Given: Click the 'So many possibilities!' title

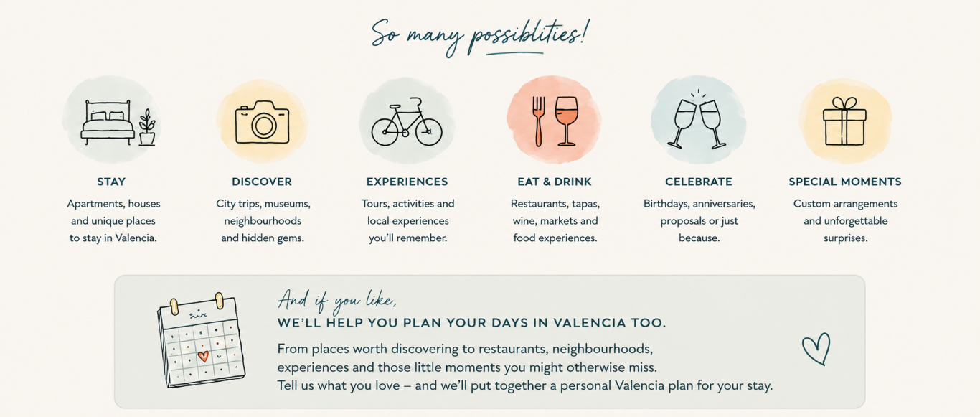Looking at the screenshot, I should coord(480,34).
